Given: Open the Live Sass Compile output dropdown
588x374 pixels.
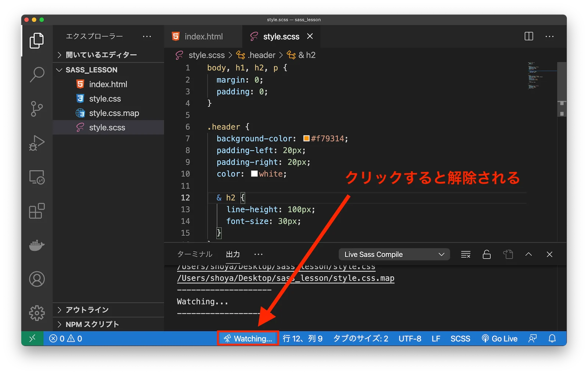Looking at the screenshot, I should [394, 254].
